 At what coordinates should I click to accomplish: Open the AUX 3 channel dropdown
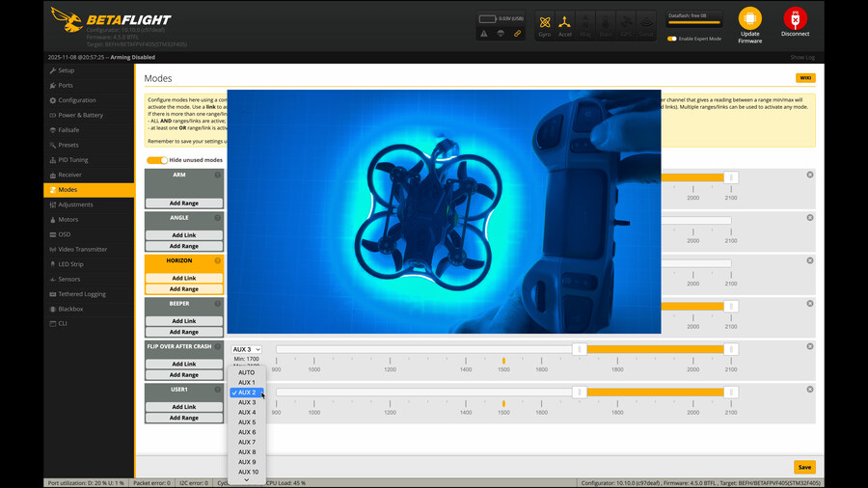point(246,349)
